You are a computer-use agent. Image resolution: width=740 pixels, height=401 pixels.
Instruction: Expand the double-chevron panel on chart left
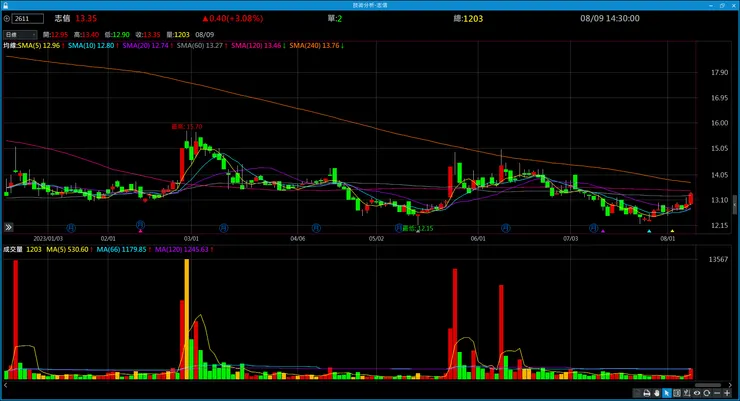tap(8, 227)
